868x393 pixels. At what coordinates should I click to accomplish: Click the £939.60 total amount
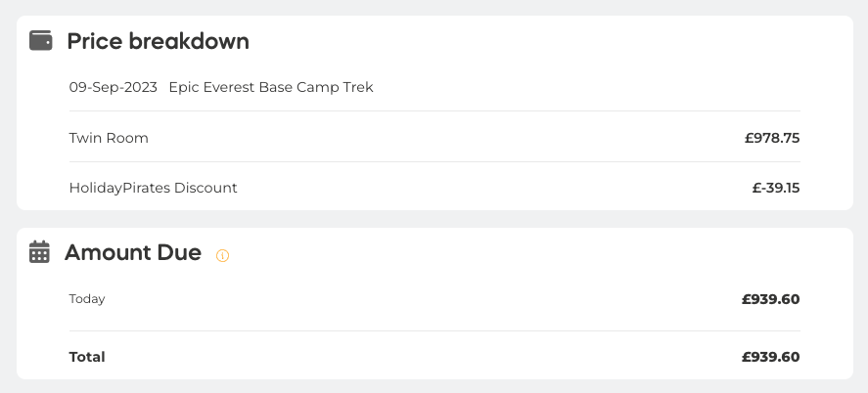(770, 357)
